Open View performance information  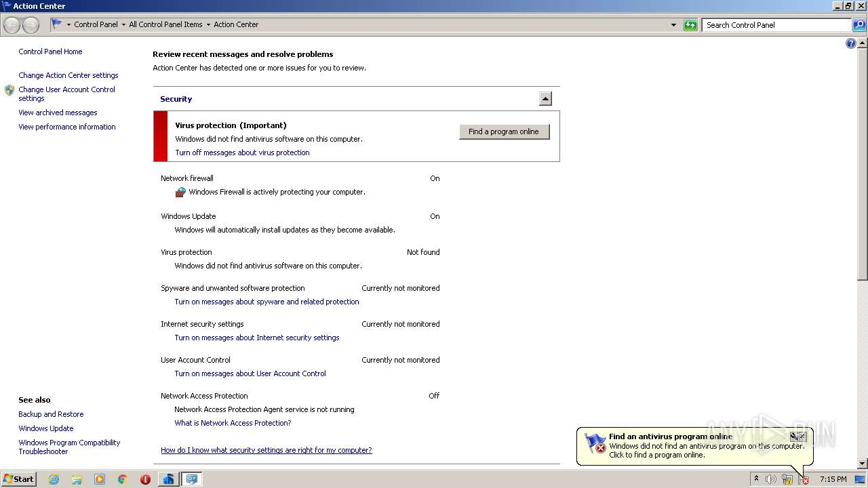tap(67, 127)
